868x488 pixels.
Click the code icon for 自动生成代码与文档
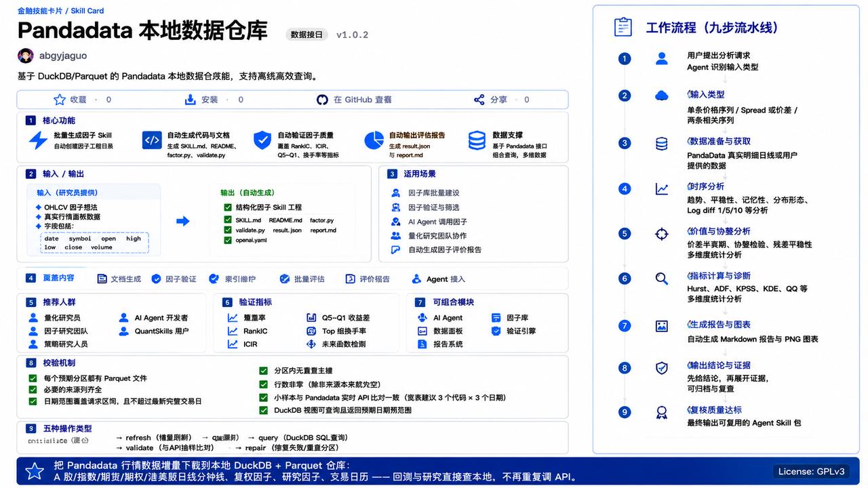[152, 140]
